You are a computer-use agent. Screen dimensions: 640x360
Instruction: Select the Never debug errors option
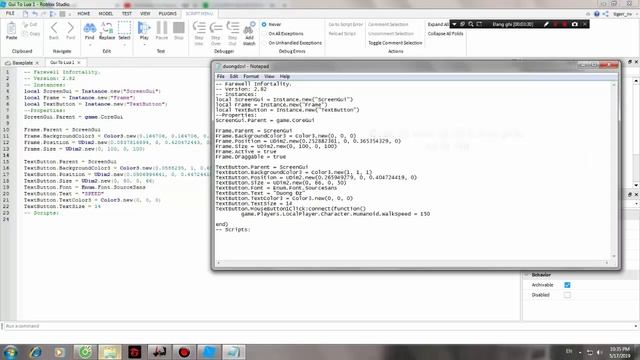tap(271, 24)
